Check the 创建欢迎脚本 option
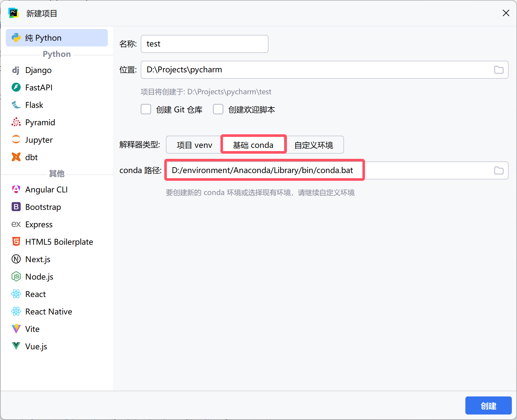The height and width of the screenshot is (420, 517). click(218, 109)
